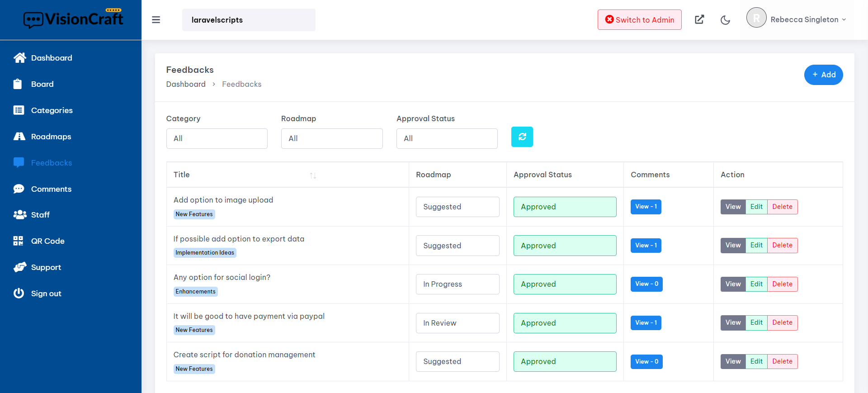Open Dashboard from the sidebar
Screen dimensions: 868x393
(x=51, y=58)
